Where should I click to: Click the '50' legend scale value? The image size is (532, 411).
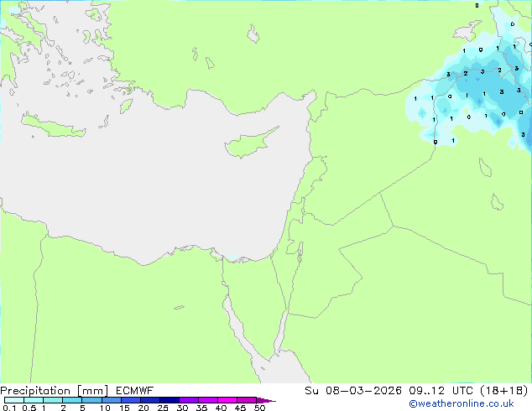click(x=259, y=408)
